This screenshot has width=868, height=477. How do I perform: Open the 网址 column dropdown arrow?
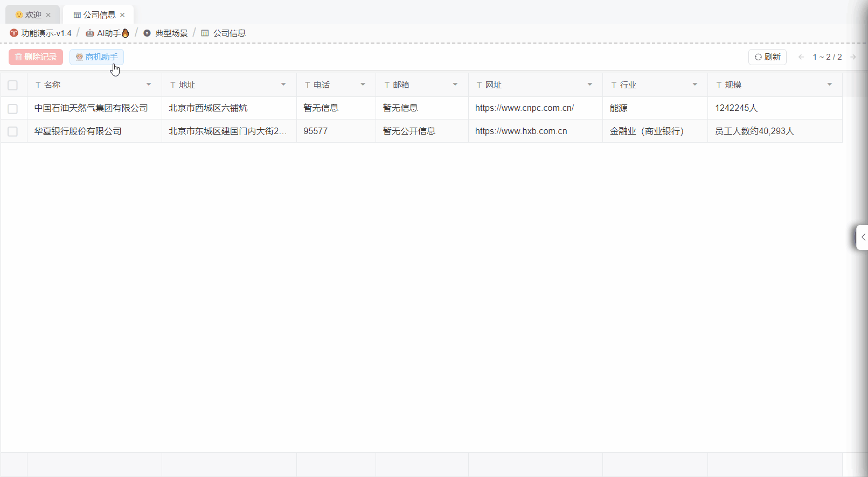point(590,85)
